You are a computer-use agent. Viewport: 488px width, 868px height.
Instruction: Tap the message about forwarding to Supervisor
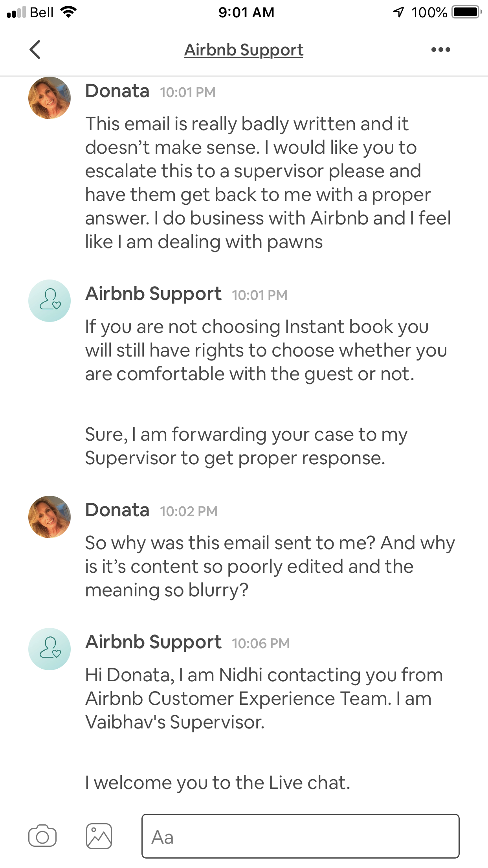(x=246, y=446)
